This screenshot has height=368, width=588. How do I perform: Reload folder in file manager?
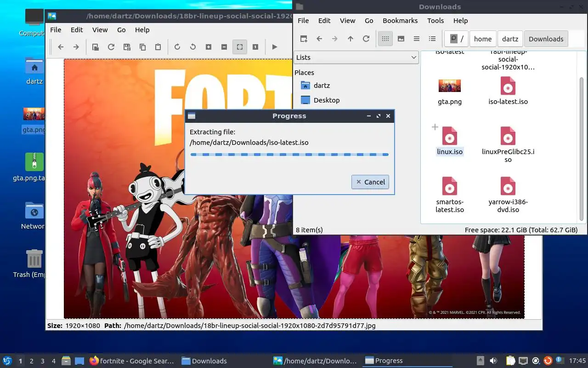(x=366, y=39)
